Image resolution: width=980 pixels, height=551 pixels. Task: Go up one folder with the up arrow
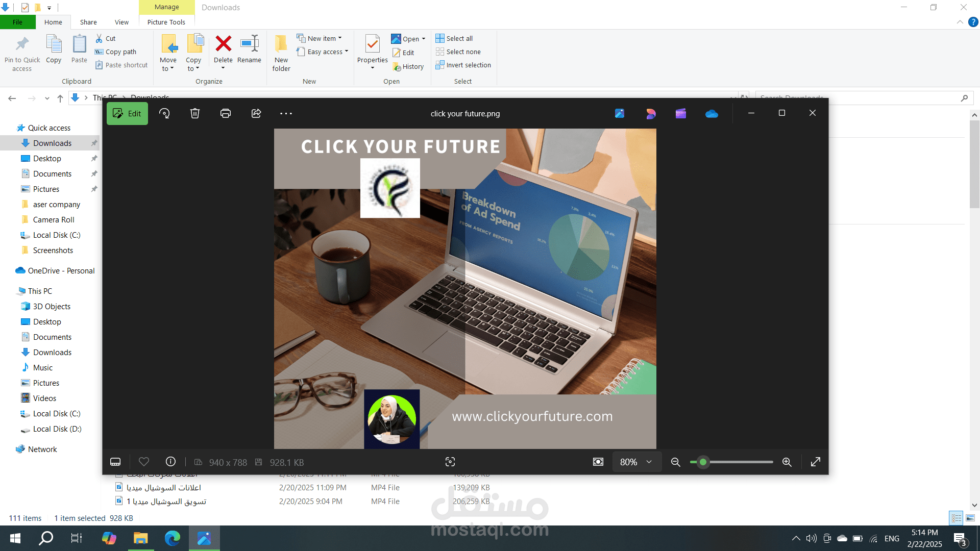coord(60,98)
